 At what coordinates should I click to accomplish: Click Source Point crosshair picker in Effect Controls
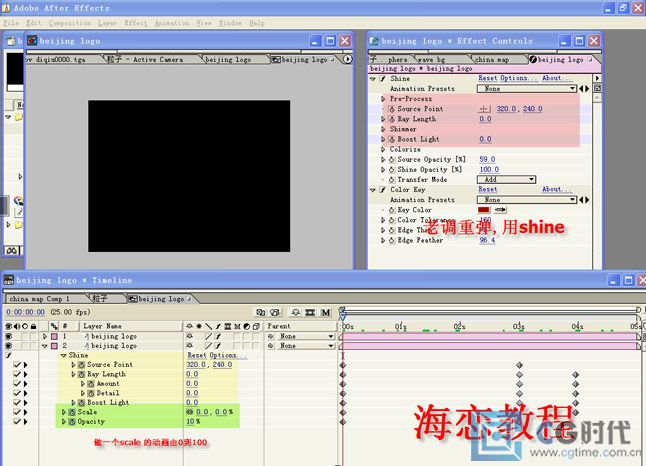484,109
